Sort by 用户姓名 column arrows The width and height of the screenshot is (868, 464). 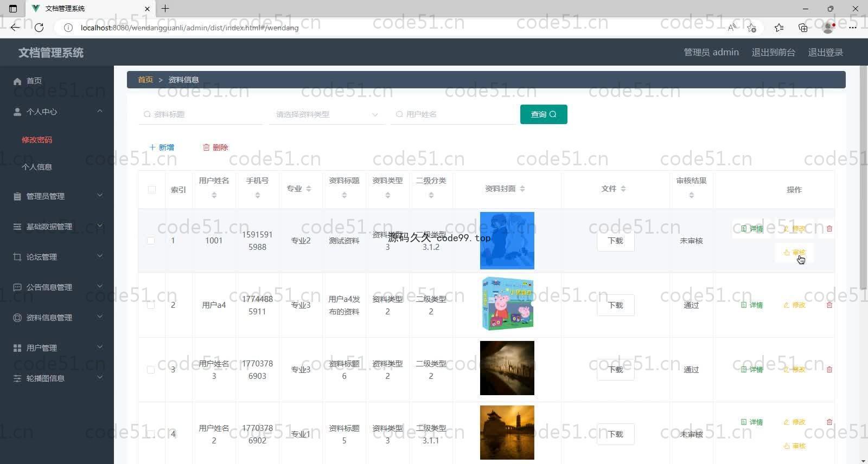[x=214, y=195]
